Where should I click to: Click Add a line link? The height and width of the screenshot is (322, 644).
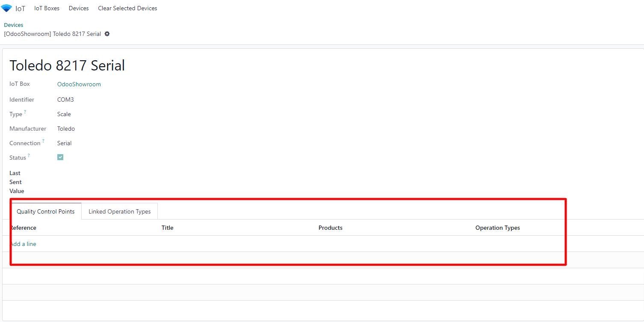(x=23, y=244)
